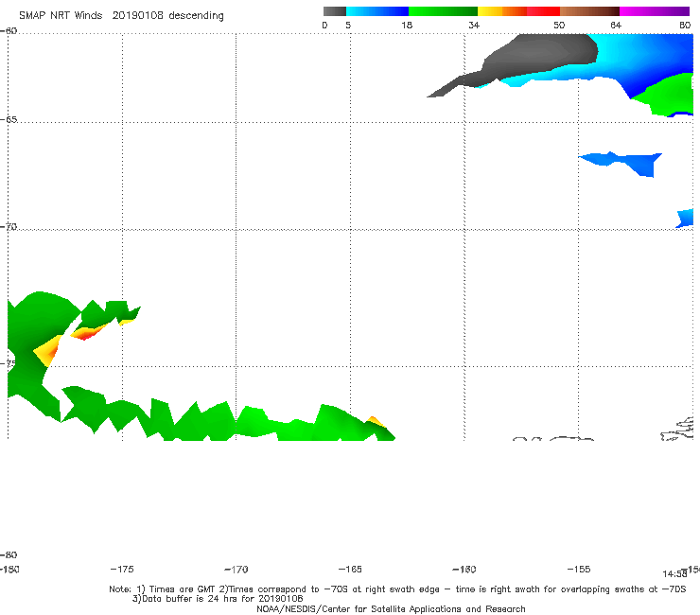Click the title 'SMAP NRT Winds 20190108 descending'
The height and width of the screenshot is (615, 700).
[121, 16]
